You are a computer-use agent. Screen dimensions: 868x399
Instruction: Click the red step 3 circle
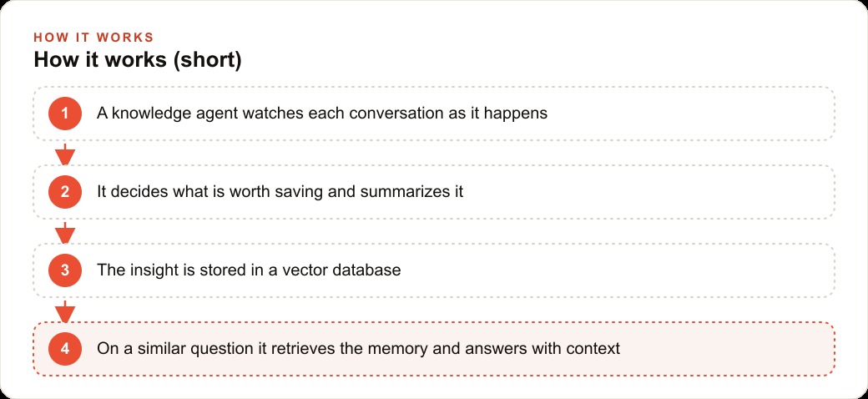(x=65, y=270)
